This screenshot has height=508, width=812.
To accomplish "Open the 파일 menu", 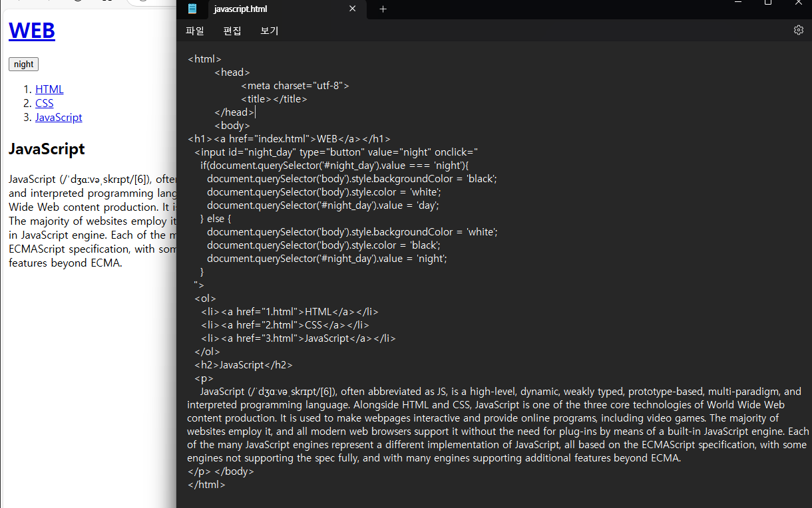I will click(195, 31).
